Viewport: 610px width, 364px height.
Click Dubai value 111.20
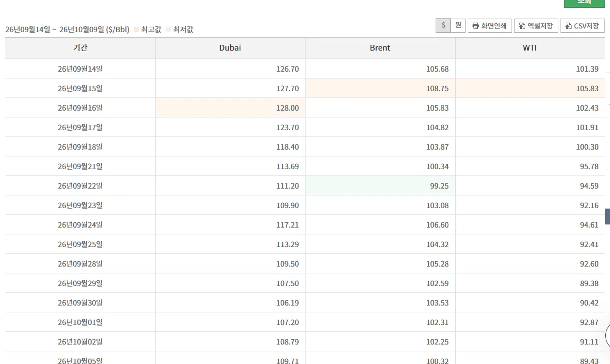coord(288,186)
